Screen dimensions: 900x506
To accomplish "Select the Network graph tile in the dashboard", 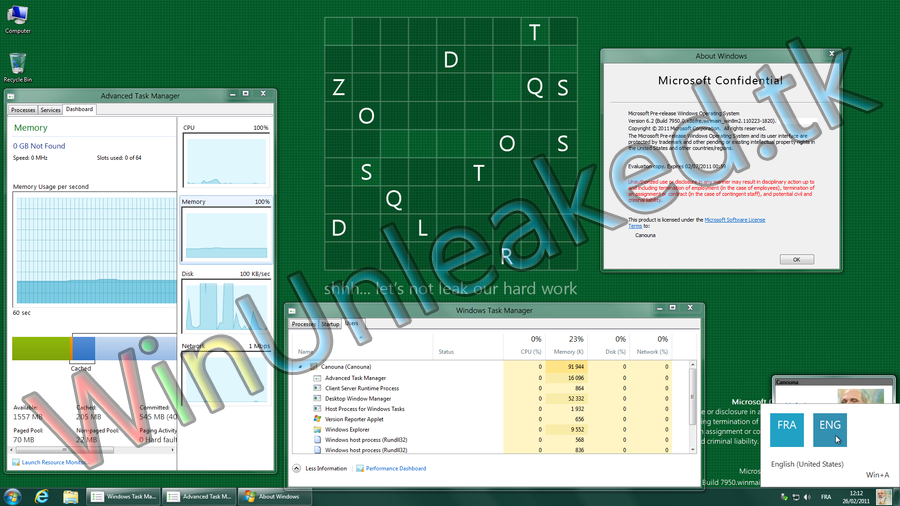I will pos(226,373).
